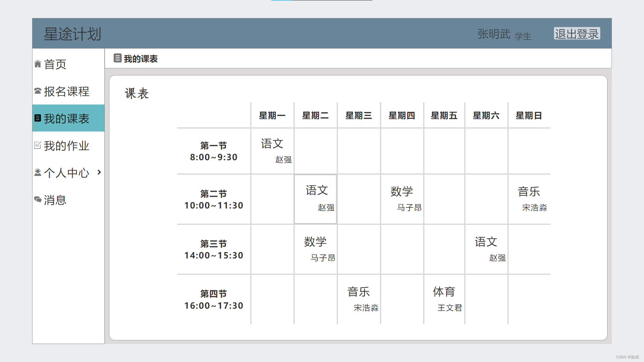Open the 消息 menu item
The height and width of the screenshot is (362, 644).
tap(55, 200)
